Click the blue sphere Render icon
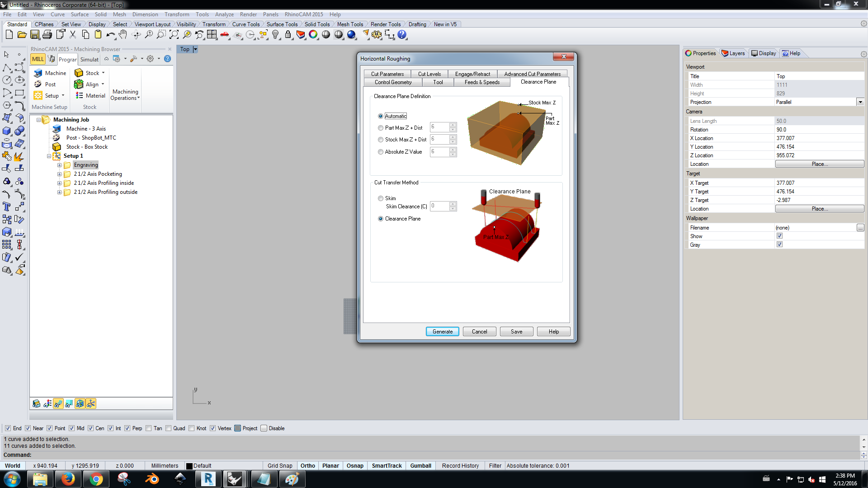 pos(351,35)
